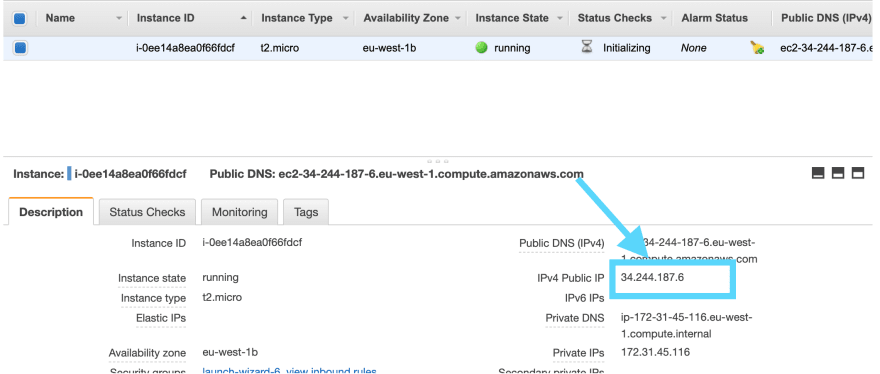Sort by Instance ID ascending arrow
Screen dimensions: 880x374
243,18
